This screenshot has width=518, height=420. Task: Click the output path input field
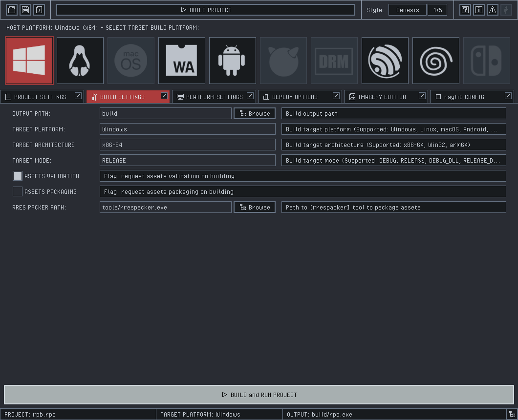tap(166, 114)
